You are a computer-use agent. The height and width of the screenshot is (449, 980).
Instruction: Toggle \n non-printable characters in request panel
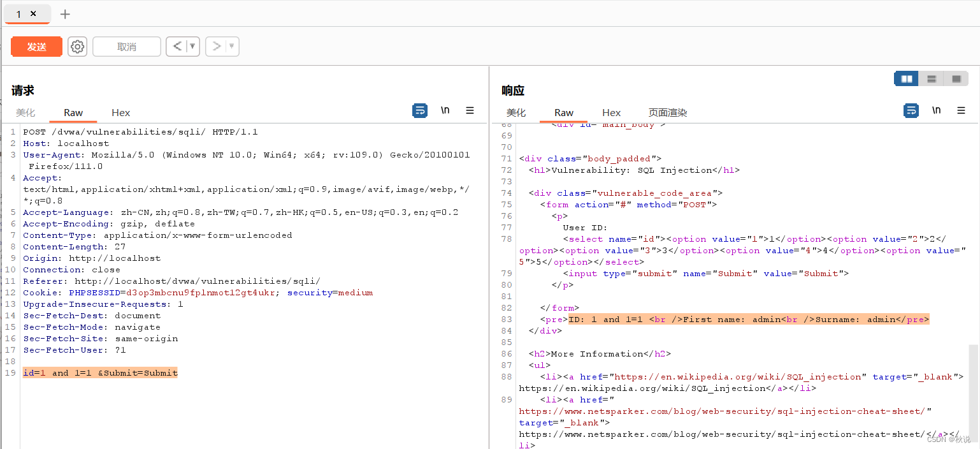click(x=445, y=110)
